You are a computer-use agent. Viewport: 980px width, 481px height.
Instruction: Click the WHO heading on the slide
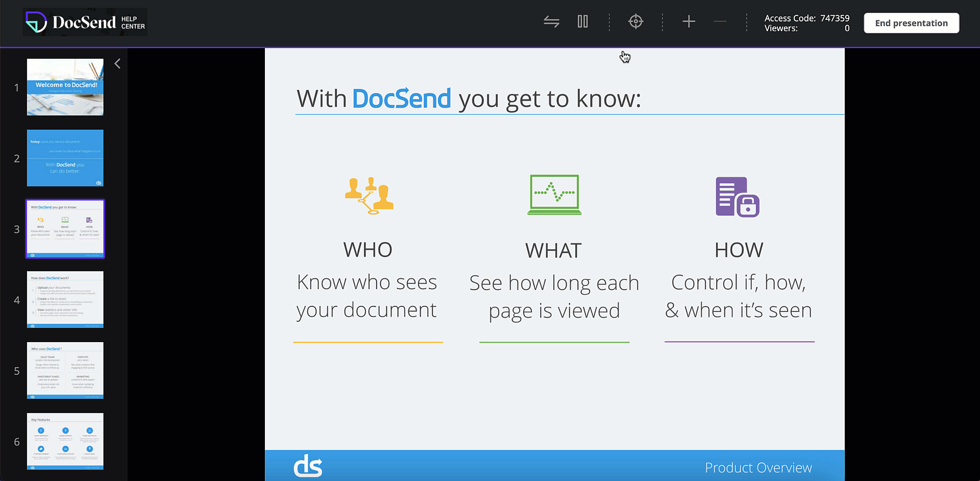click(368, 250)
